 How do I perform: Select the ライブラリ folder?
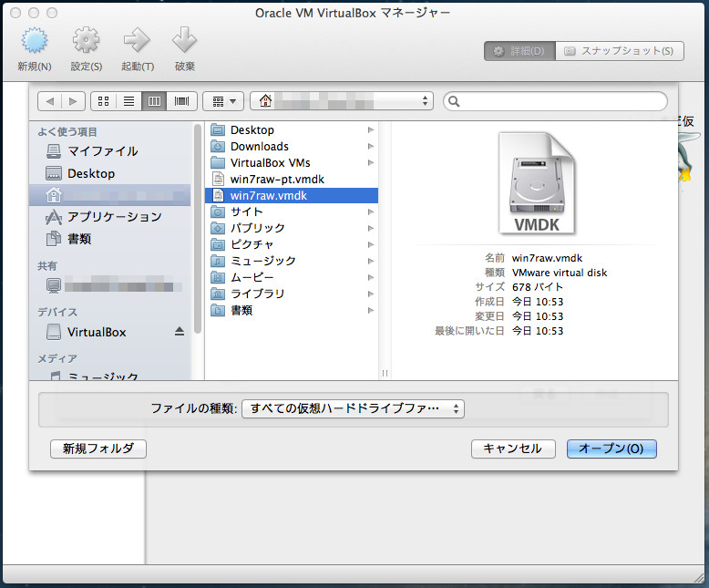pyautogui.click(x=292, y=294)
